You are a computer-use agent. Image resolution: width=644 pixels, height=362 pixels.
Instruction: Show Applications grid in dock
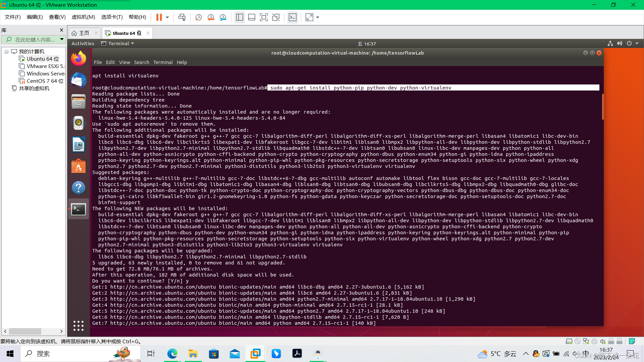[x=78, y=325]
